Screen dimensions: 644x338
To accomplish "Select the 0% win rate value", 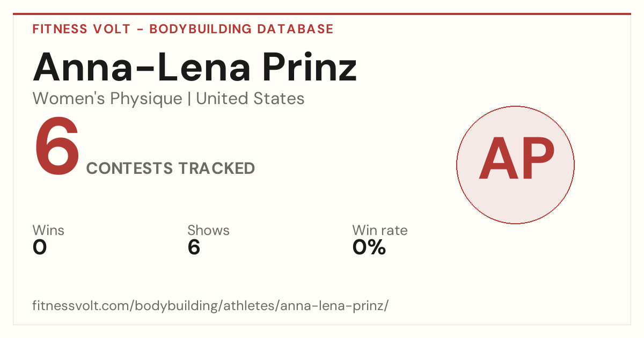I will 369,247.
